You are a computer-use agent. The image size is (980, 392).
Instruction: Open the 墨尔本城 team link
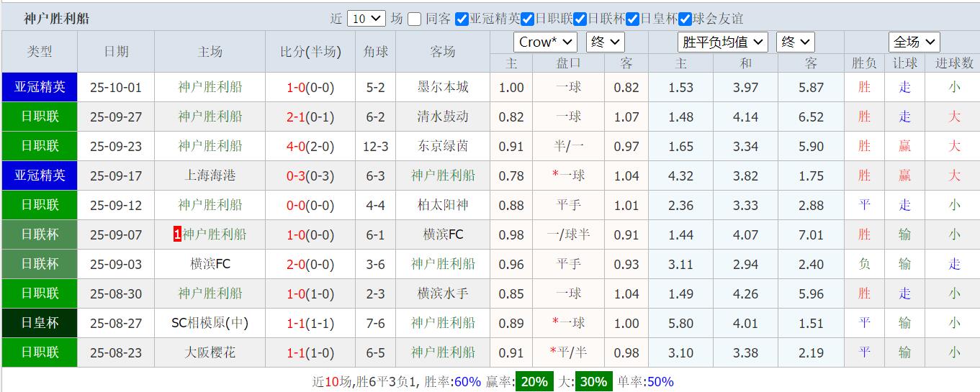tap(443, 87)
